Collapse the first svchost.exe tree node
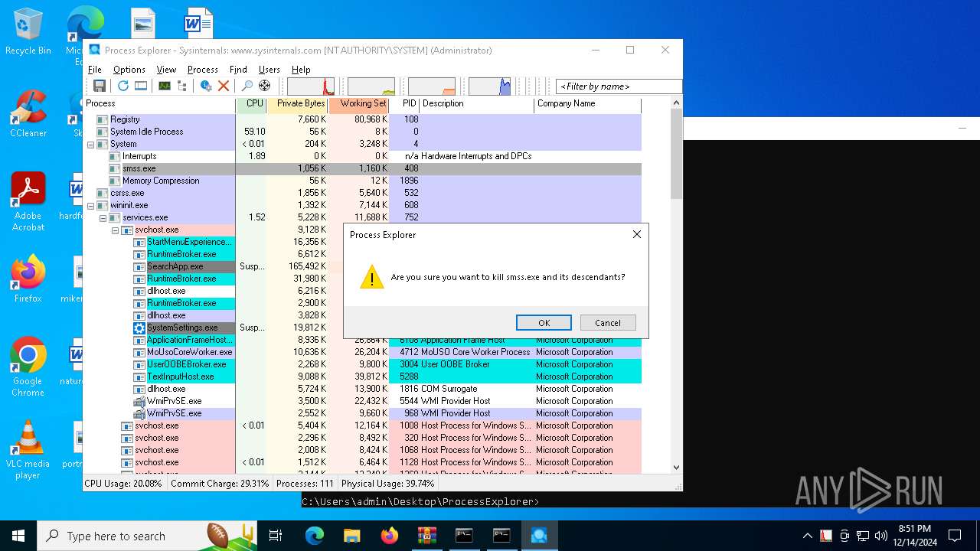The height and width of the screenshot is (551, 980). pyautogui.click(x=115, y=230)
